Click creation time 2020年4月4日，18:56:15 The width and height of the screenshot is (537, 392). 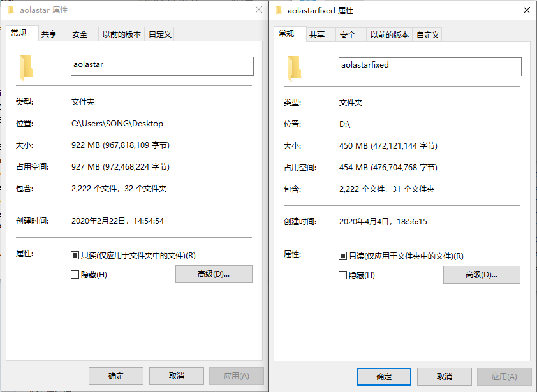coord(383,222)
